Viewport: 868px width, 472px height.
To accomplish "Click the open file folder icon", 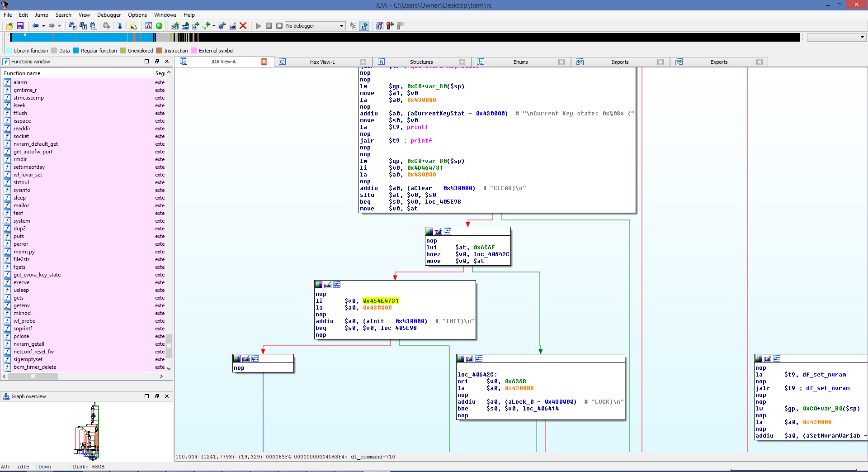I will pyautogui.click(x=9, y=26).
